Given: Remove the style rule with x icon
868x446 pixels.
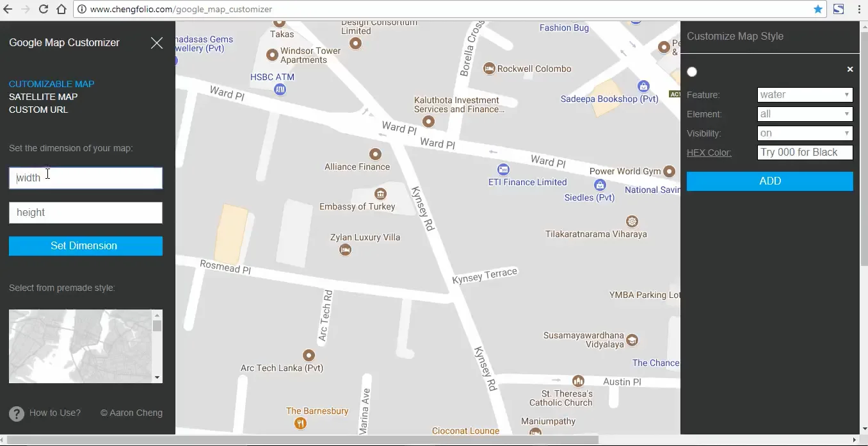Looking at the screenshot, I should tap(850, 69).
